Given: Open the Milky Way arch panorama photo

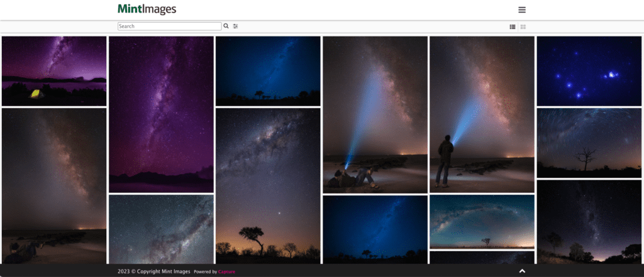Looking at the screenshot, I should click(x=482, y=222).
